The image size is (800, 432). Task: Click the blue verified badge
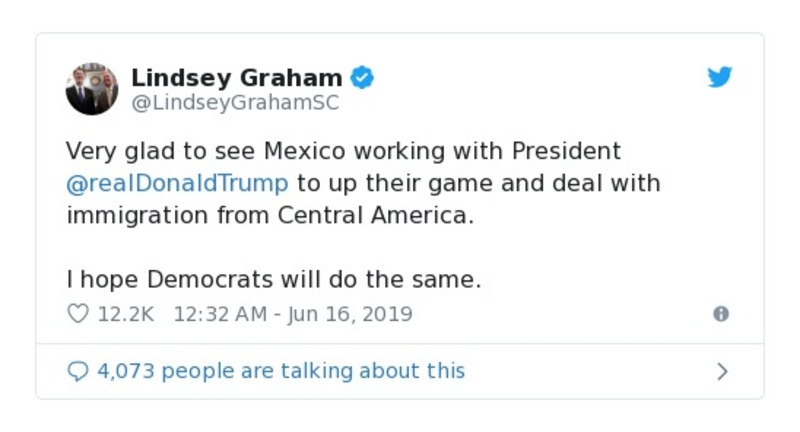(362, 77)
